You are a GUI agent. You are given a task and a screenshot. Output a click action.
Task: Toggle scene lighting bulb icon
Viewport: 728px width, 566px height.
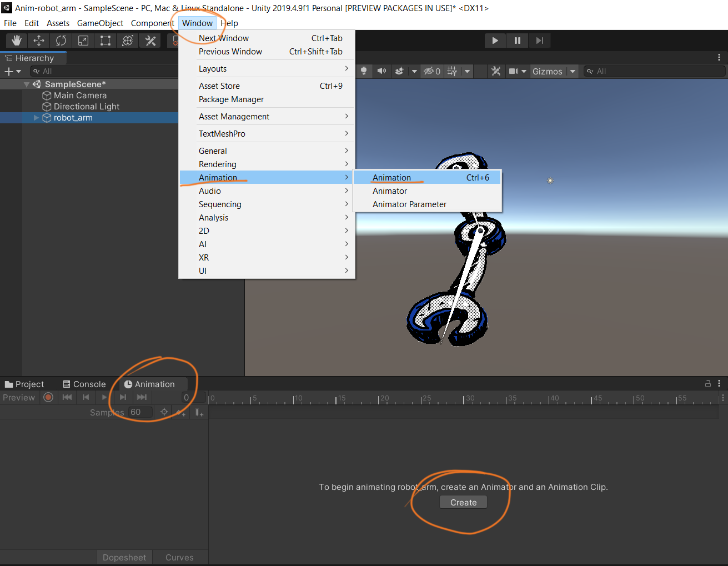click(x=364, y=71)
